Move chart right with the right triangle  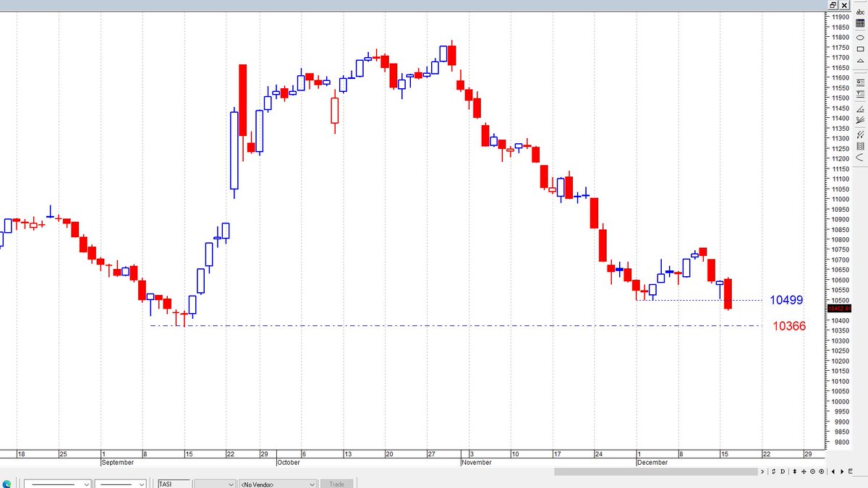click(x=842, y=471)
